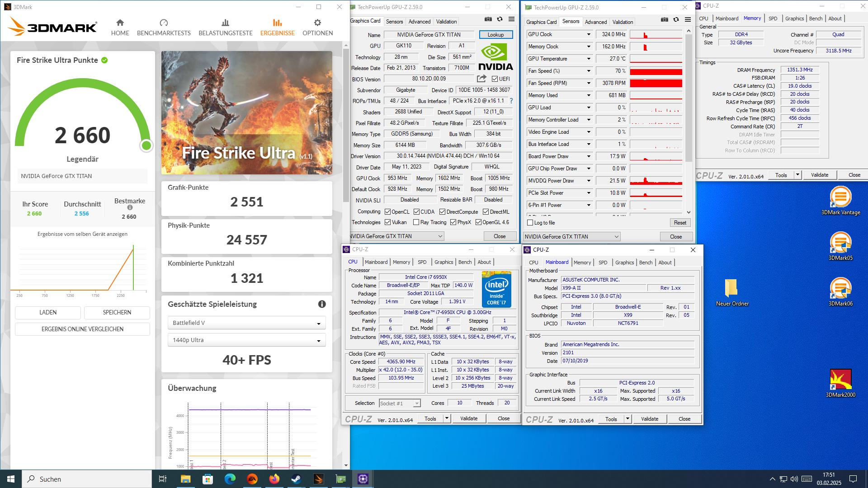Take screenshot with camera icon in left GPU-Z
The image size is (868, 488).
click(488, 19)
